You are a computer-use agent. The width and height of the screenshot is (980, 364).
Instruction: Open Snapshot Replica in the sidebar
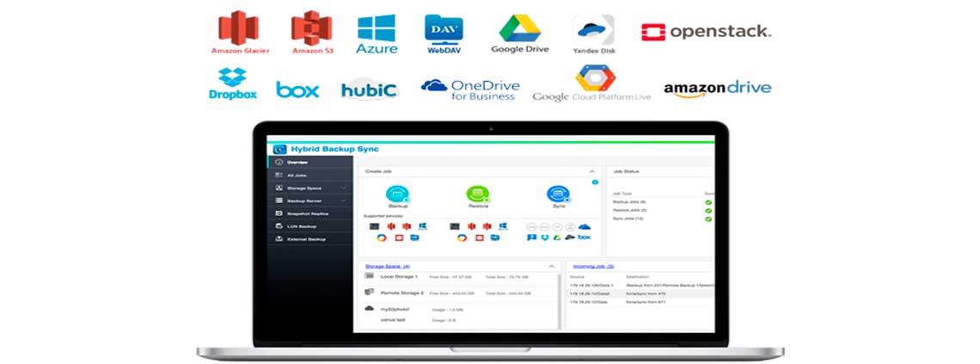(x=310, y=213)
